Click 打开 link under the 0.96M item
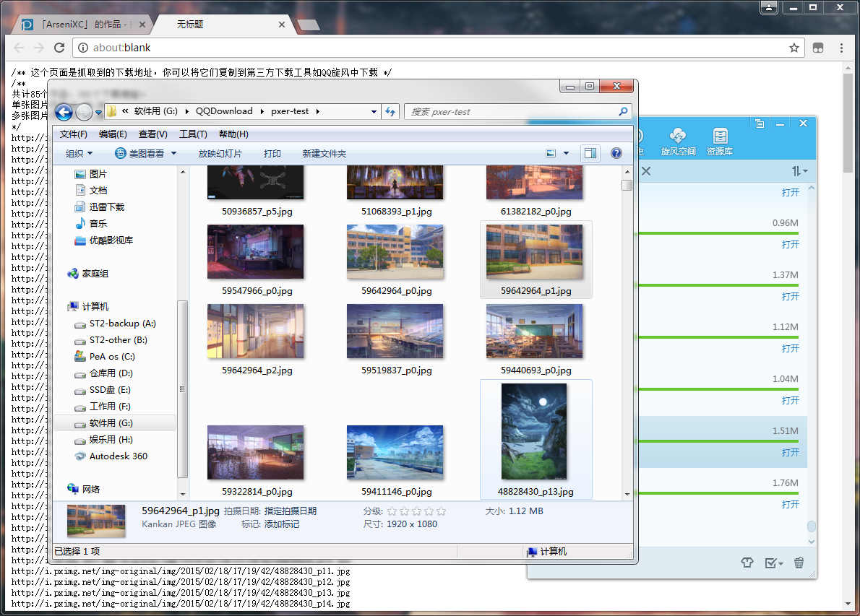The image size is (860, 616). pos(791,244)
